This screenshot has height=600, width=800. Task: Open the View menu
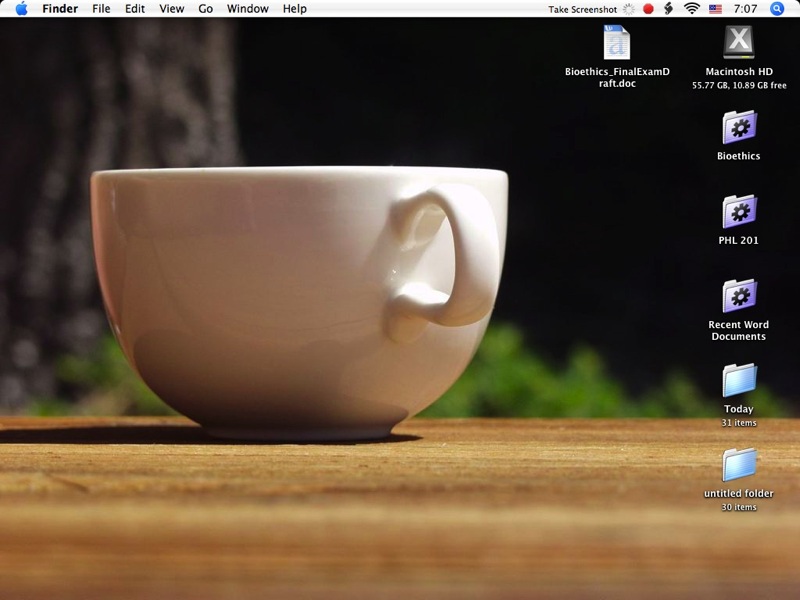(x=172, y=9)
